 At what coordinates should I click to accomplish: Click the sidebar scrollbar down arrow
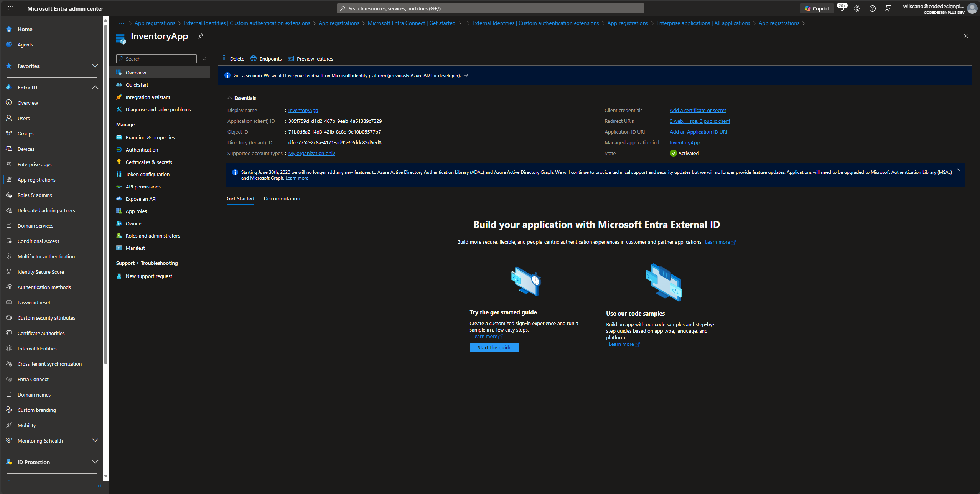(x=105, y=476)
